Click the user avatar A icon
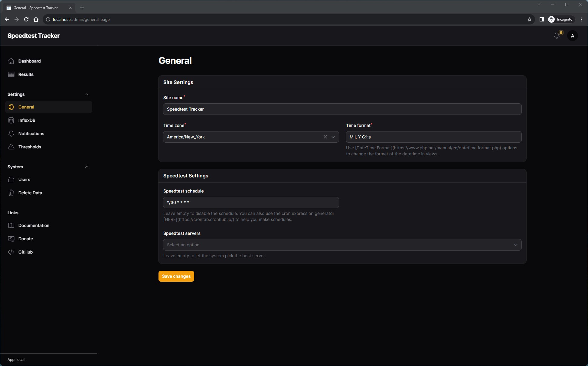 tap(572, 36)
